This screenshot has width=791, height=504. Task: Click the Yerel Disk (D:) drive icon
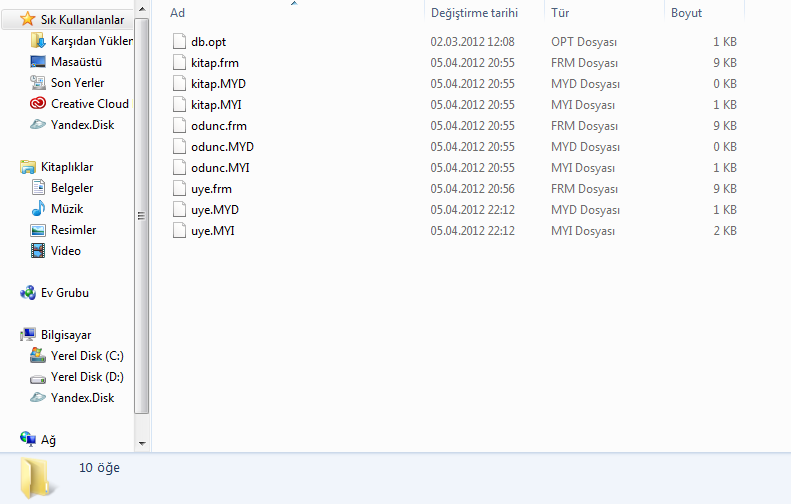(38, 378)
